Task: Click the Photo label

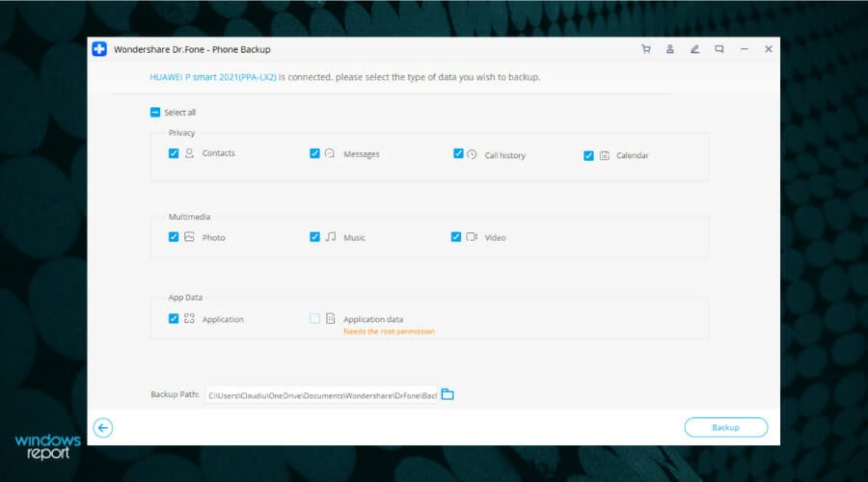Action: click(x=214, y=237)
